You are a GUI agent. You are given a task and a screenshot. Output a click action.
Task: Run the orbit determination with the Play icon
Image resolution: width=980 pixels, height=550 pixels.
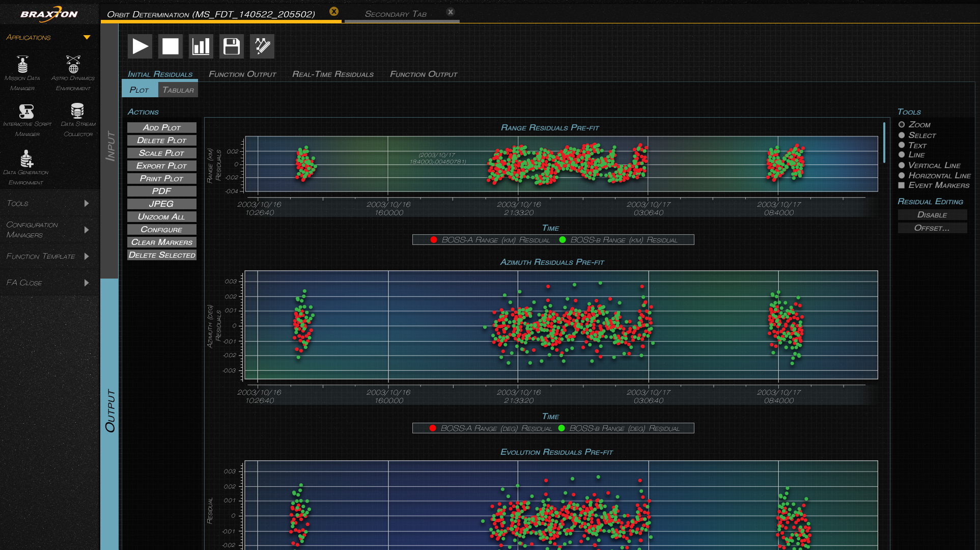140,46
